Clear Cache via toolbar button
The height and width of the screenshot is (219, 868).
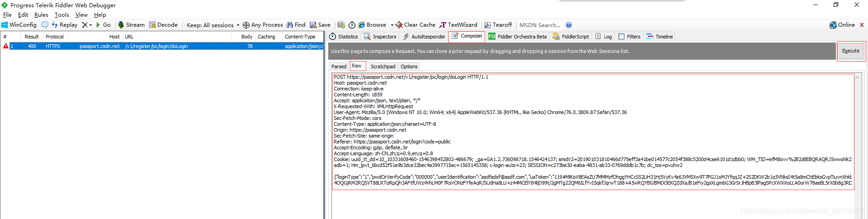[415, 25]
